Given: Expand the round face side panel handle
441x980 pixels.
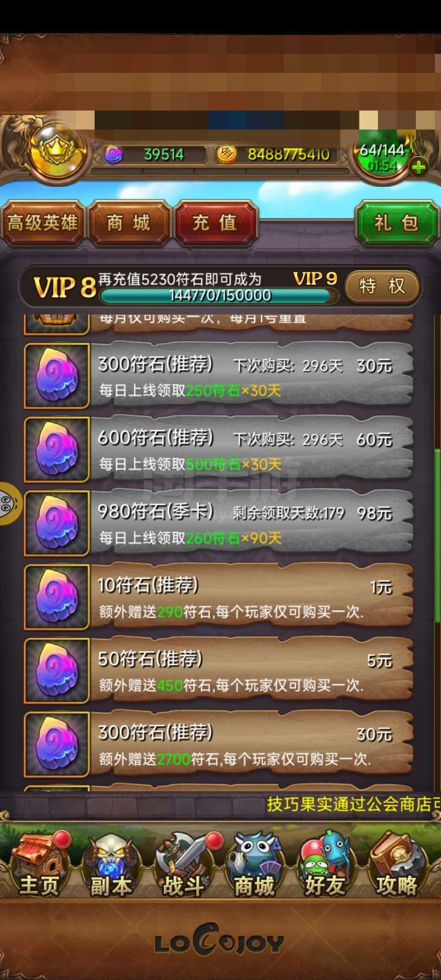Looking at the screenshot, I should click(9, 504).
